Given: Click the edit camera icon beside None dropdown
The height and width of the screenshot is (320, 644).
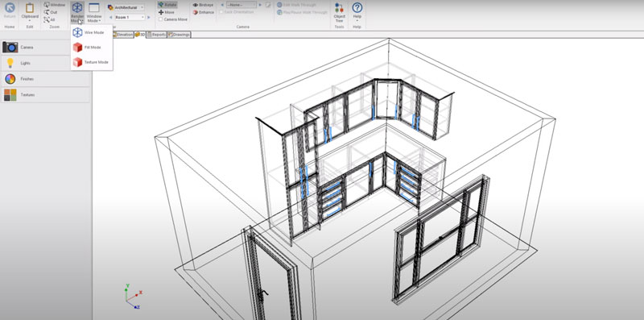Looking at the screenshot, I should [x=268, y=5].
